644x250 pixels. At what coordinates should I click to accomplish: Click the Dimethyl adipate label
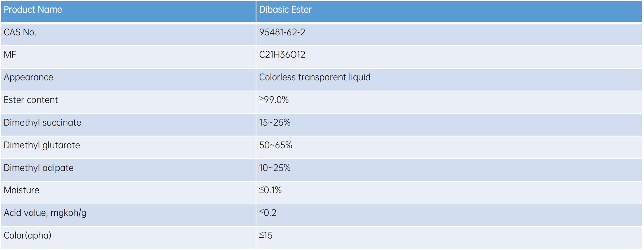pos(39,168)
